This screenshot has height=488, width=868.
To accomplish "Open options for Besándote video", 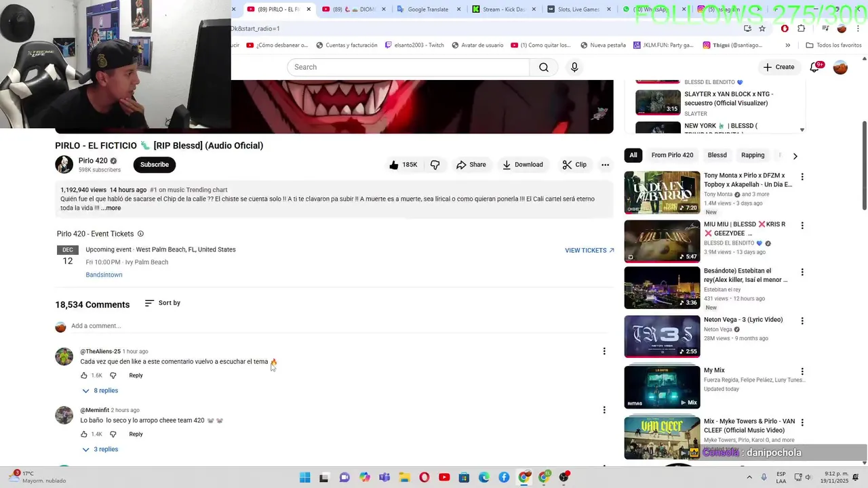I will pyautogui.click(x=802, y=272).
